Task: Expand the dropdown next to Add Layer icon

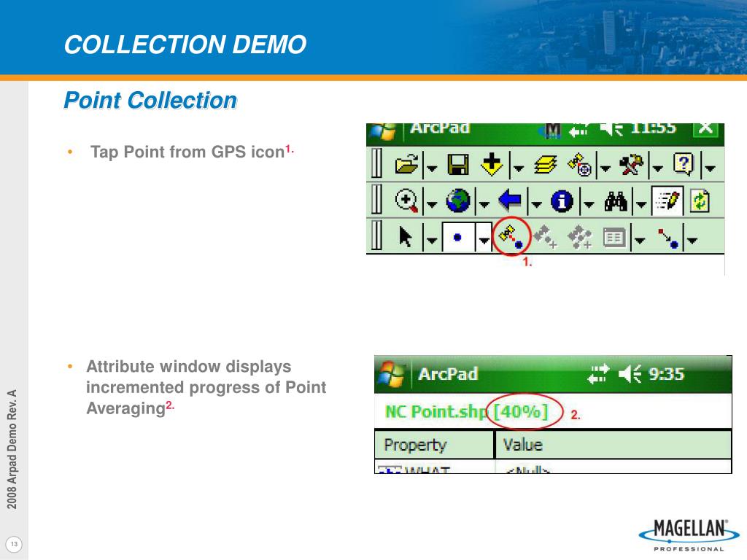Action: 519,168
